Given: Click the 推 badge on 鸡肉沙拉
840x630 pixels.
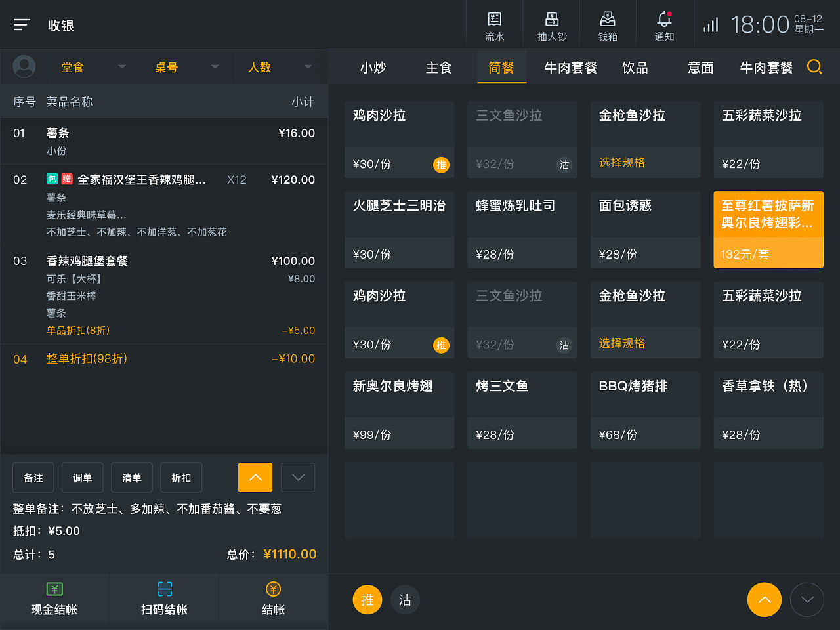Looking at the screenshot, I should pyautogui.click(x=441, y=165).
